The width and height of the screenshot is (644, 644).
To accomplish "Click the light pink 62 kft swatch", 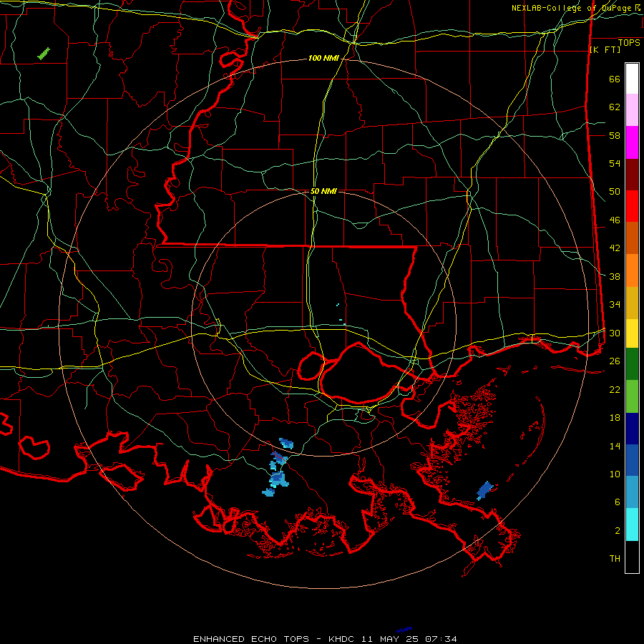I will click(x=632, y=110).
